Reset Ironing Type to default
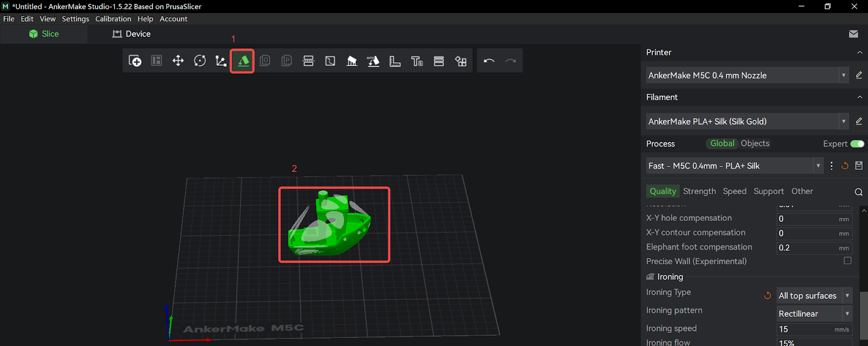Screen dimensions: 868x346 (768, 296)
